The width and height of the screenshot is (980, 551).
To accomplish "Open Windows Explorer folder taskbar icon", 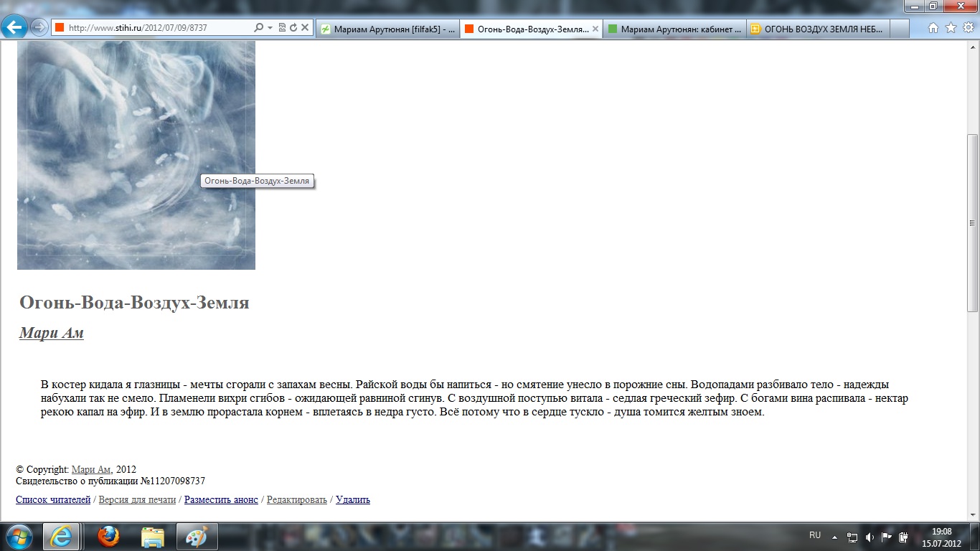I will point(153,537).
